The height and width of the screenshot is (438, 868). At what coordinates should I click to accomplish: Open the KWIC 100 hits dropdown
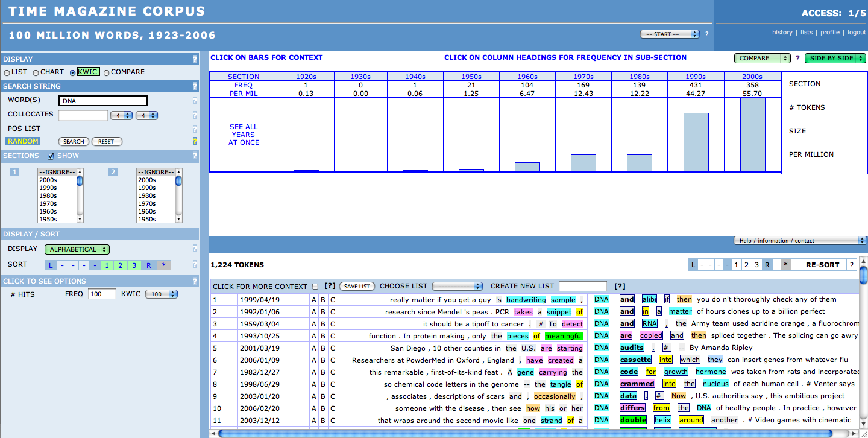tap(162, 294)
